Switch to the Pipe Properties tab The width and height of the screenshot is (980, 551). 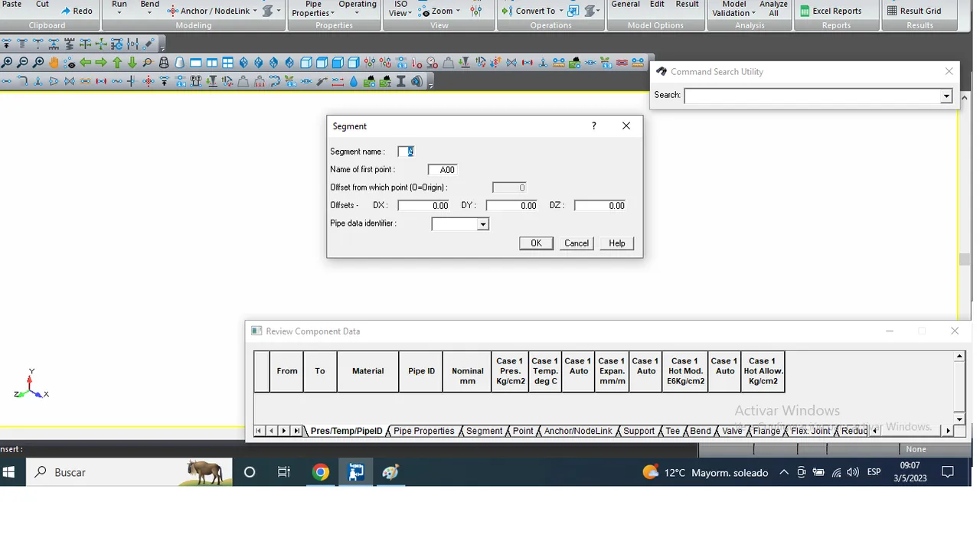[x=423, y=431]
